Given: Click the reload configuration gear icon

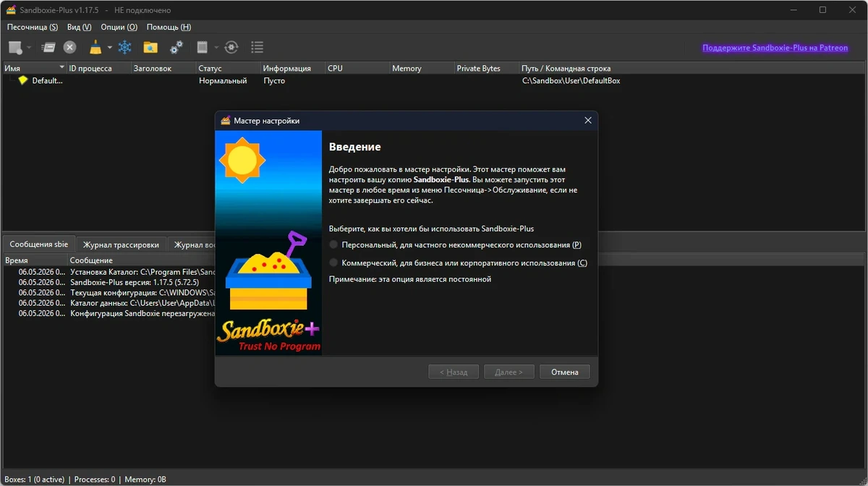Looking at the screenshot, I should [x=231, y=48].
